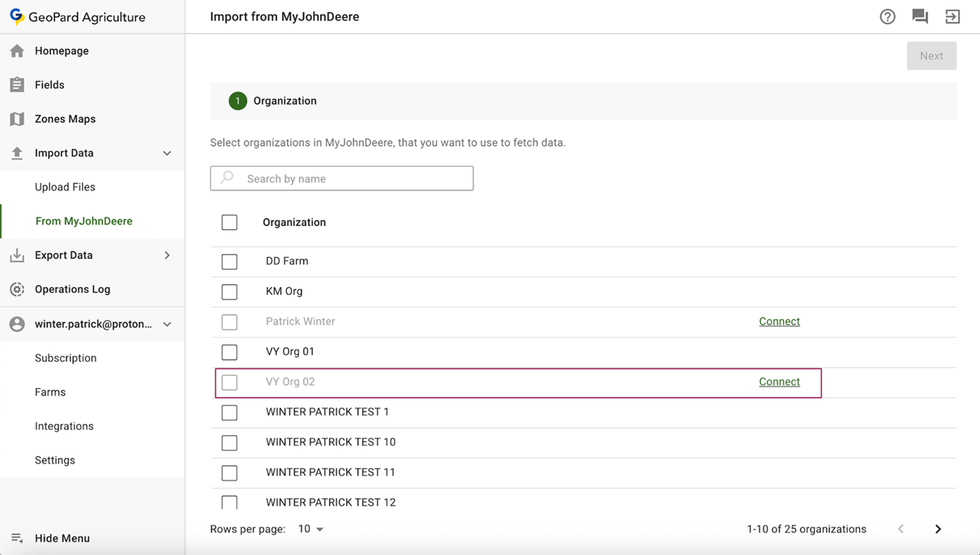The image size is (980, 555).
Task: Open Upload Files in the sidebar
Action: (65, 187)
